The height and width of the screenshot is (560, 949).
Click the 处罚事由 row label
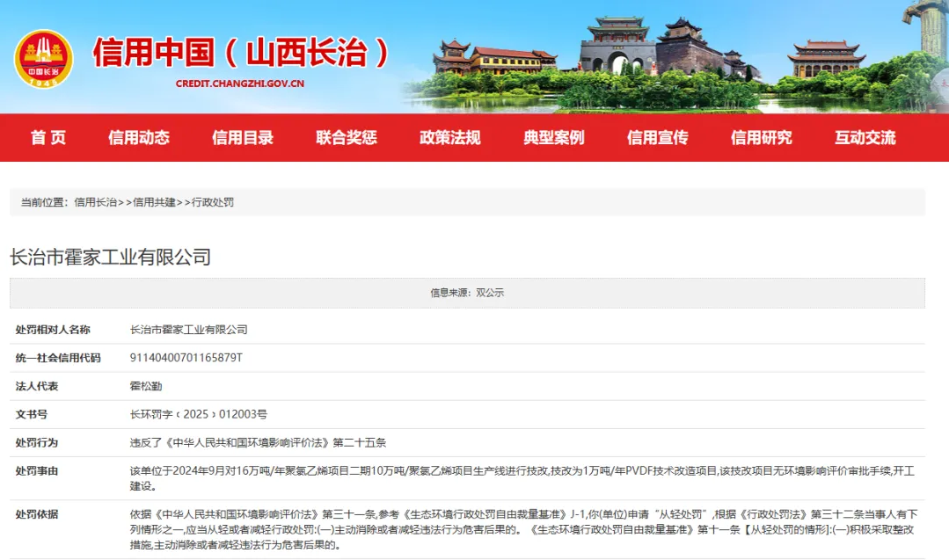(37, 471)
